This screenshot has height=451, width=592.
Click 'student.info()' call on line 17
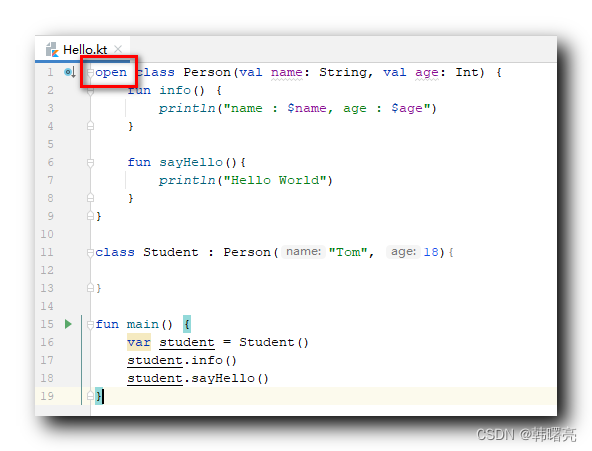(182, 360)
